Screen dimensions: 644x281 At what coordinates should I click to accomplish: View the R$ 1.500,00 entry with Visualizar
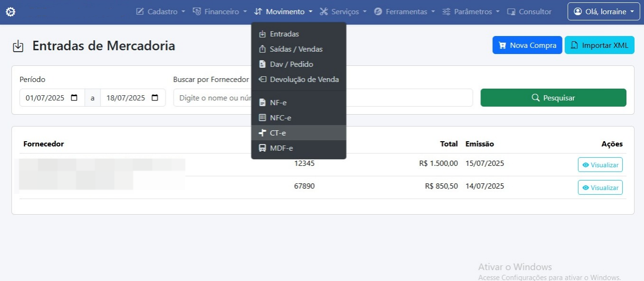pyautogui.click(x=600, y=165)
